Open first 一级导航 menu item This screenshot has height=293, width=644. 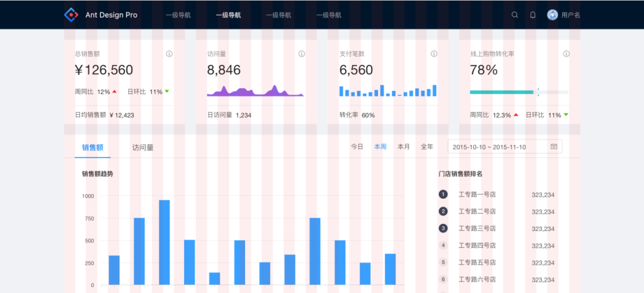point(178,15)
